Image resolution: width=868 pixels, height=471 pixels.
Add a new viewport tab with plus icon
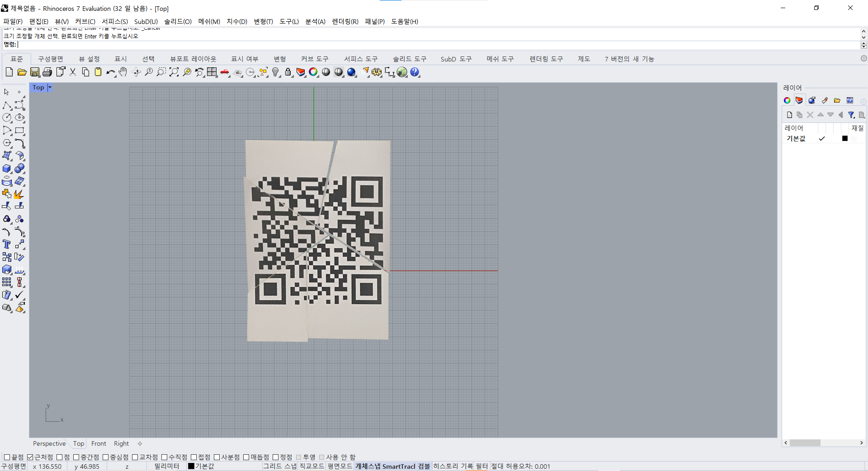pyautogui.click(x=140, y=443)
